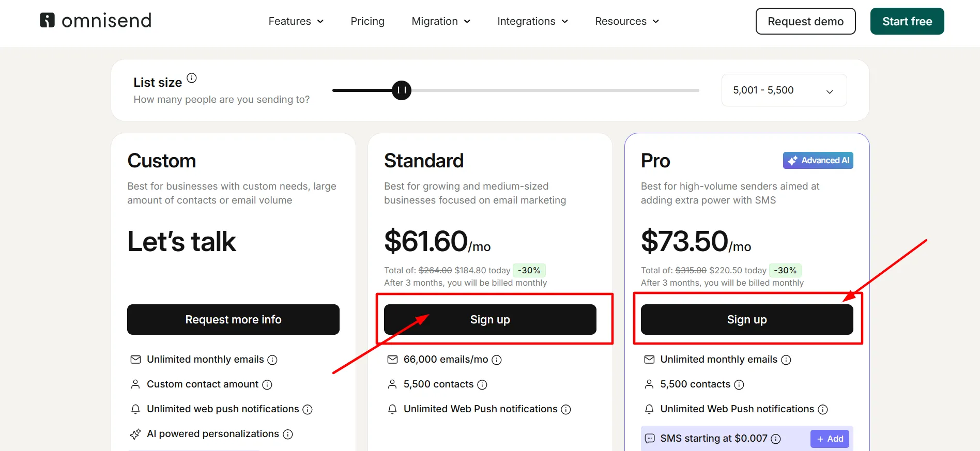Screen dimensions: 980x451
Task: Click info icon beside 66,000 emails/mo
Action: click(497, 360)
